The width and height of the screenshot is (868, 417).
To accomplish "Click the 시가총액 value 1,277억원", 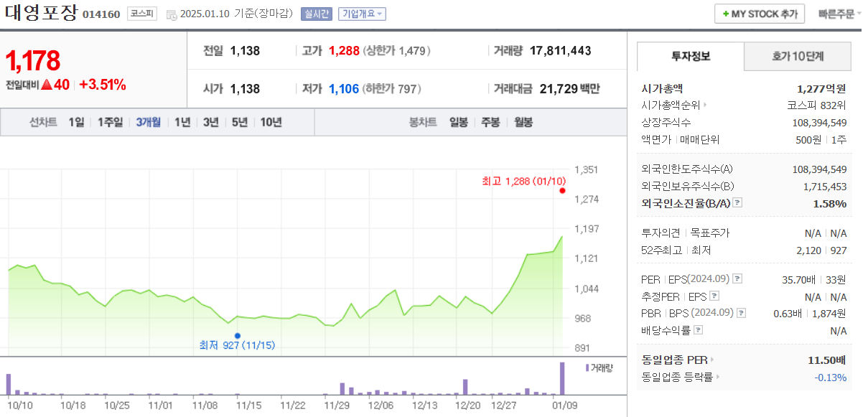I will tap(821, 88).
